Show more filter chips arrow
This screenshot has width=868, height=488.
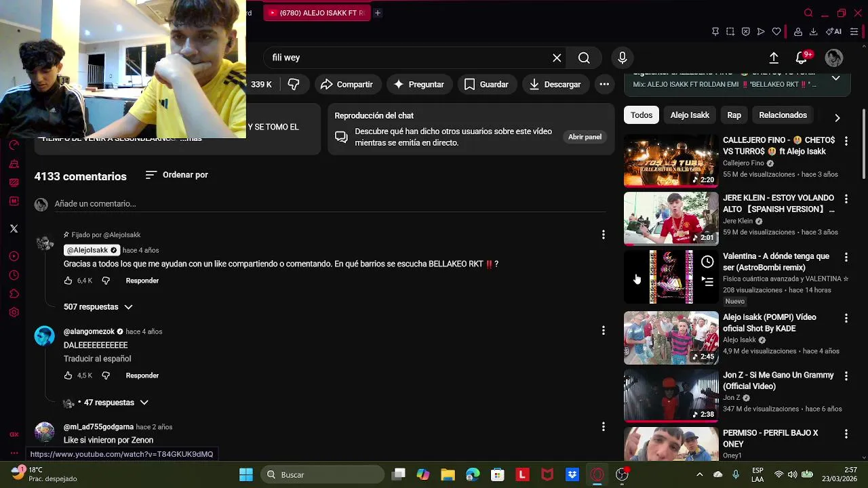point(837,117)
